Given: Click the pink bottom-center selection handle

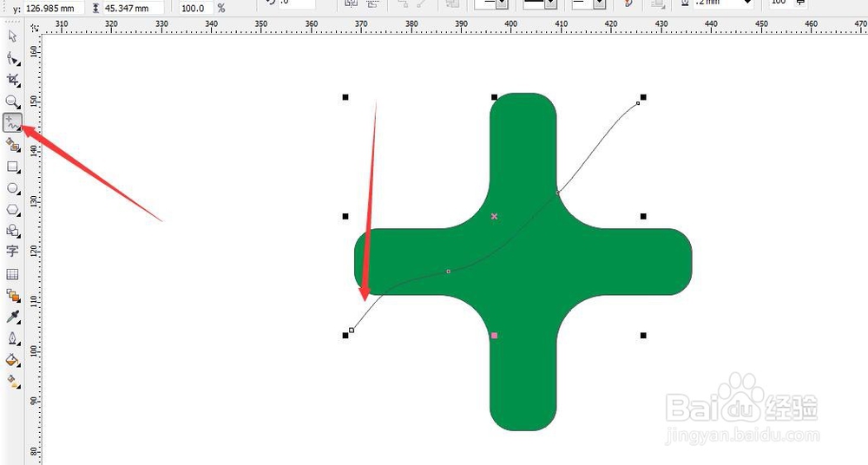Looking at the screenshot, I should 495,336.
